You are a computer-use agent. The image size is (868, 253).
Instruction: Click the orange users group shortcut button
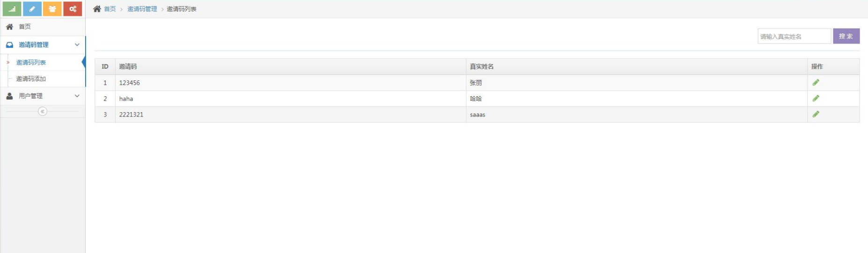pyautogui.click(x=52, y=9)
